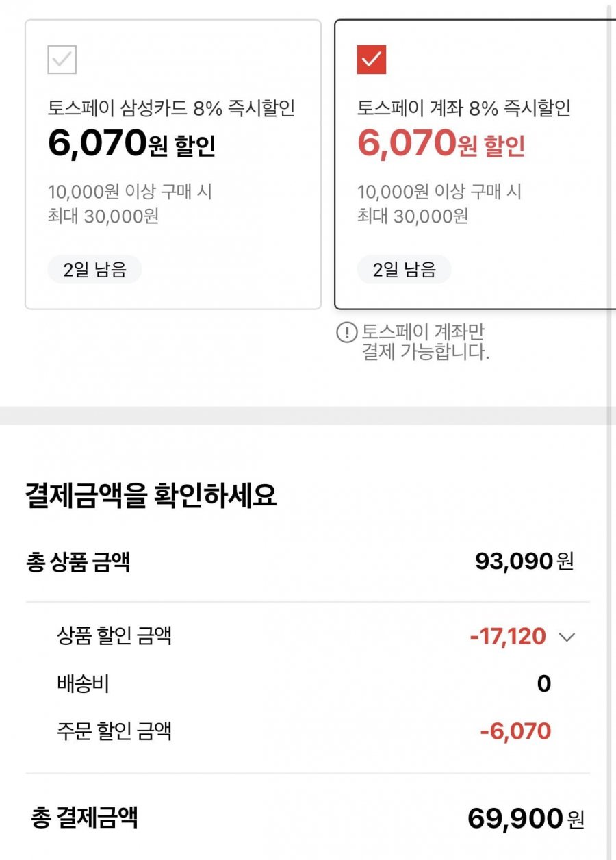The image size is (616, 860).
Task: Check the 토스페이 삼성카드 8% discount checkbox
Action: click(62, 60)
